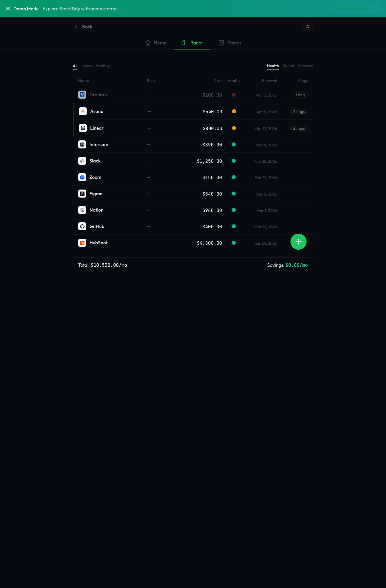
Task: Sort by Renewal option
Action: pyautogui.click(x=306, y=66)
